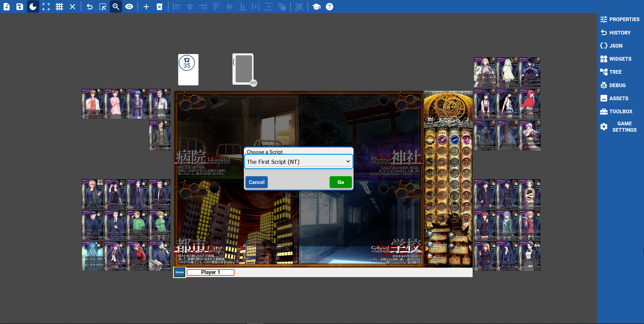Confirm script choice with Go button
644x324 pixels.
(x=341, y=182)
